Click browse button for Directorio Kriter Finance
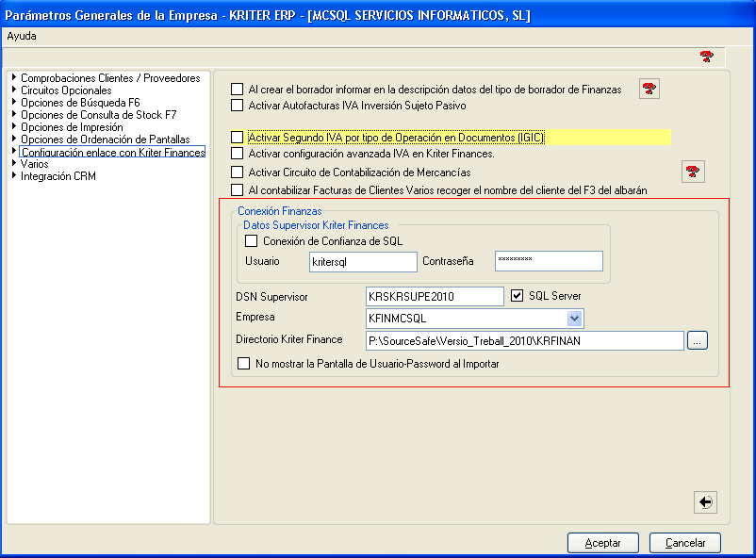 point(698,340)
